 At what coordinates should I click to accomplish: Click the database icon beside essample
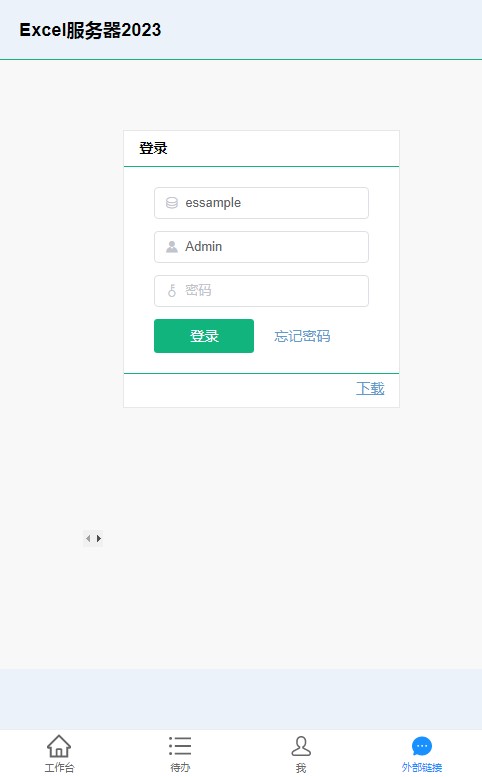pos(171,203)
